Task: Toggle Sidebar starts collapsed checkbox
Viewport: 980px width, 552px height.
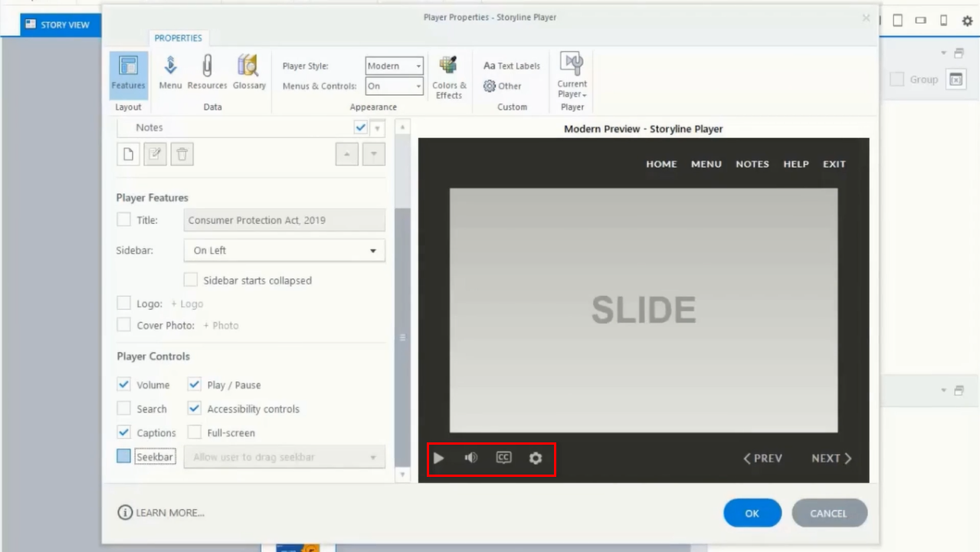Action: point(191,280)
